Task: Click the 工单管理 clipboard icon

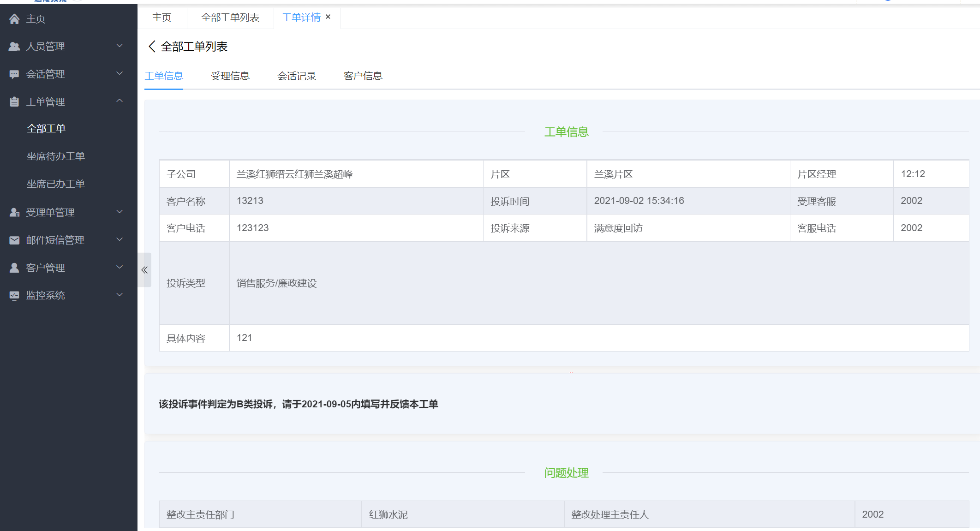Action: coord(14,102)
